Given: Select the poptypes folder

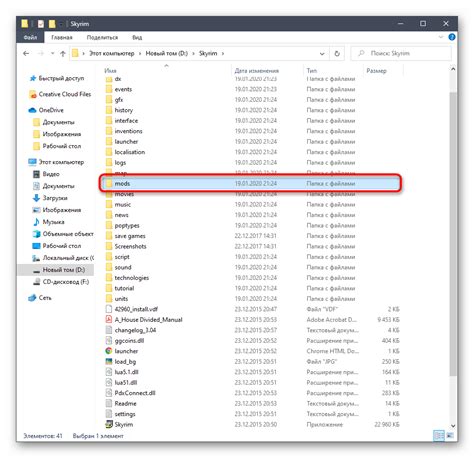Looking at the screenshot, I should pyautogui.click(x=123, y=225).
